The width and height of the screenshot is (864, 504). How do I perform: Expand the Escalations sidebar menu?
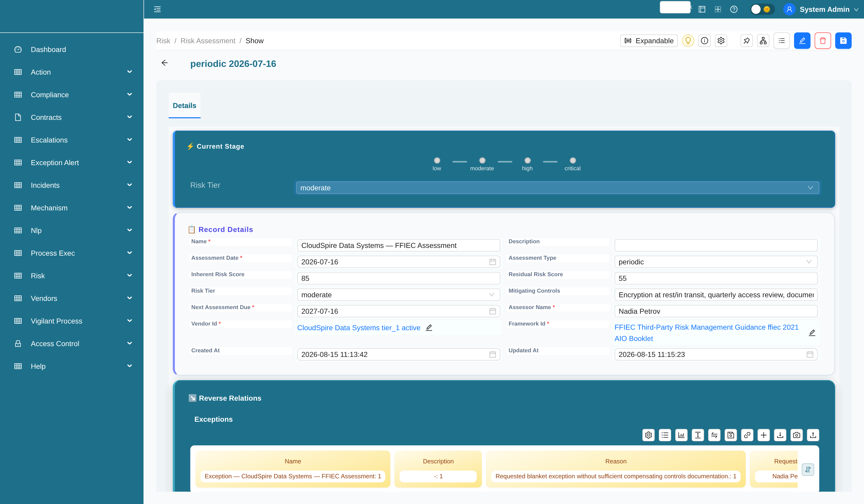pyautogui.click(x=72, y=140)
